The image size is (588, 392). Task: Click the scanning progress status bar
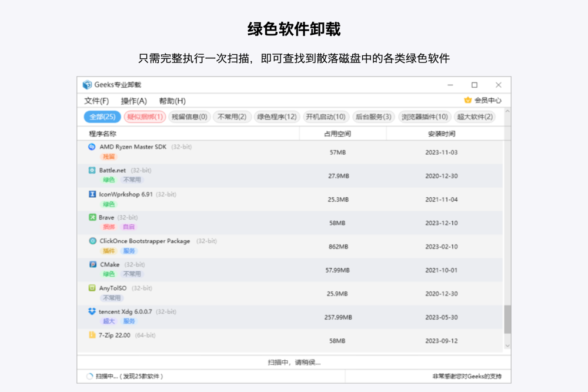click(x=293, y=361)
